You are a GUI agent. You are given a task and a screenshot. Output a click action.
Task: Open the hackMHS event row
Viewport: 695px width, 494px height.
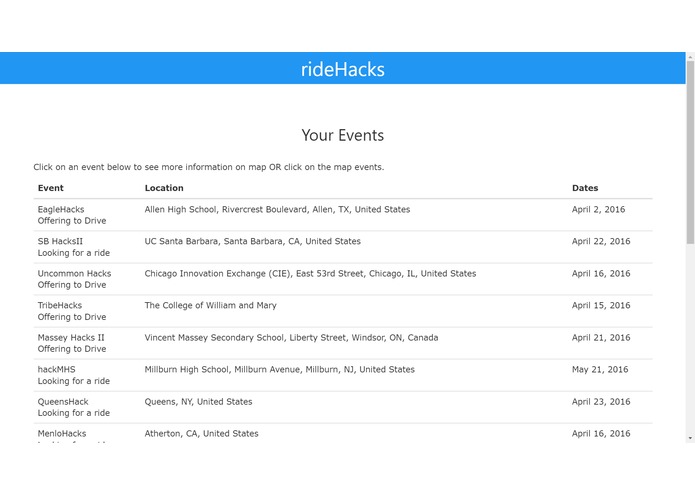point(343,375)
